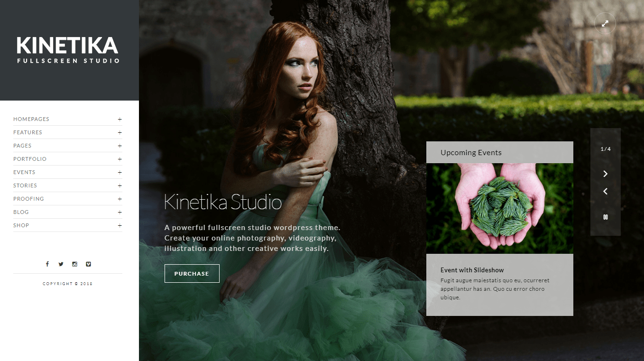644x361 pixels.
Task: Click the previous slide arrow
Action: pos(605,191)
